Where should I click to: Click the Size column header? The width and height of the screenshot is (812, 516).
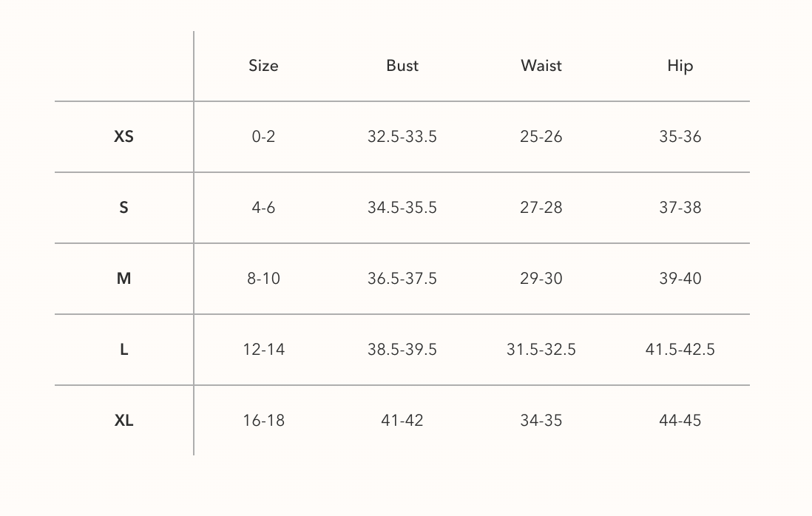[263, 66]
